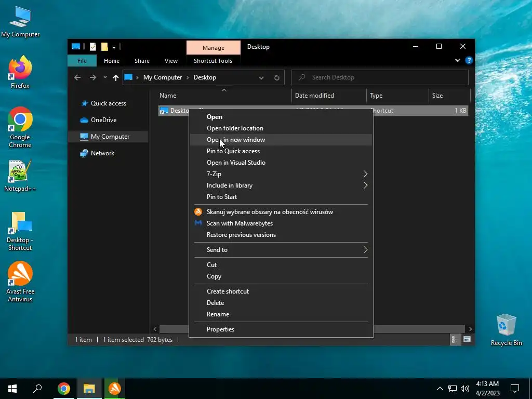Click the Properties quick access toolbar icon
This screenshot has height=399, width=532.
[93, 47]
